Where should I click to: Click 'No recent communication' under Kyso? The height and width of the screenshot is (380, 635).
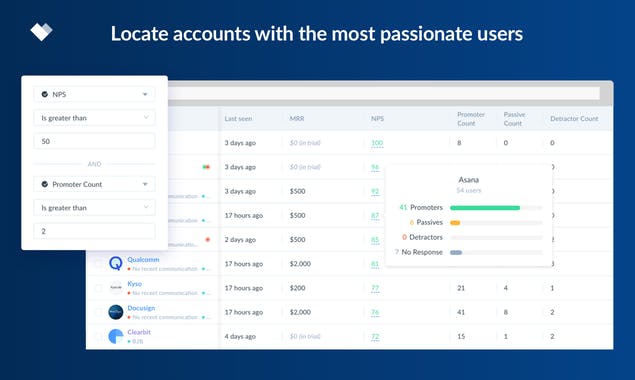point(164,293)
